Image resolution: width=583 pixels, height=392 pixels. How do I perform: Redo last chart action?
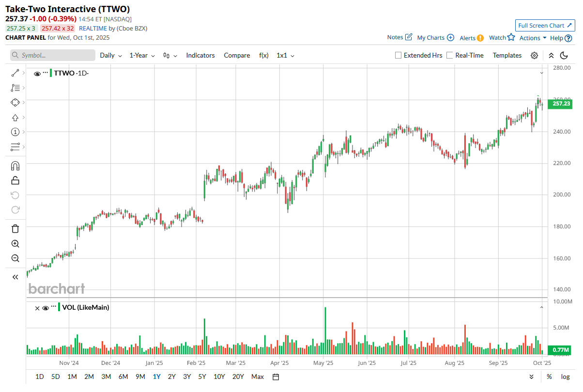click(15, 210)
